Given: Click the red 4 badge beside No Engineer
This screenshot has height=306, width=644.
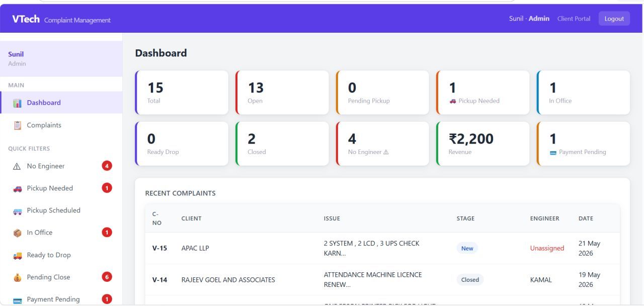Looking at the screenshot, I should 107,166.
